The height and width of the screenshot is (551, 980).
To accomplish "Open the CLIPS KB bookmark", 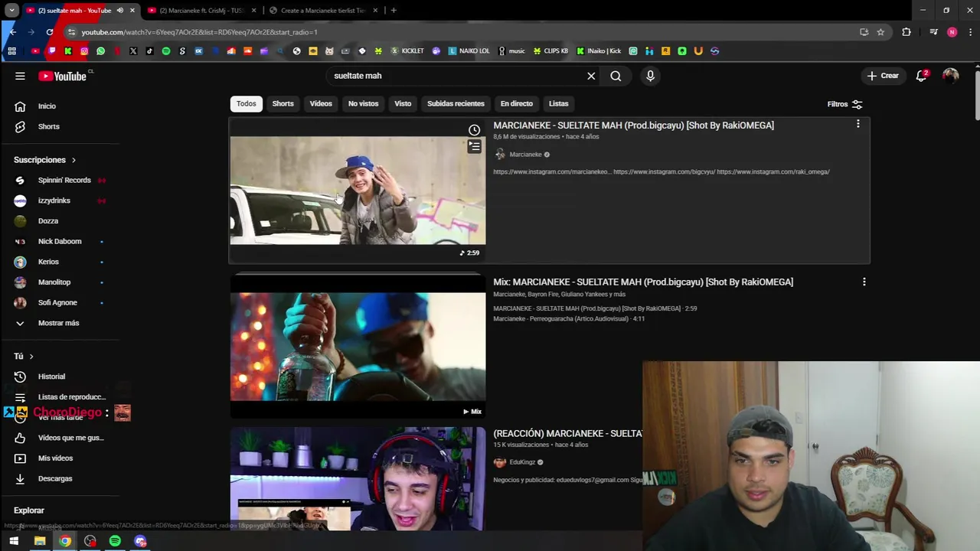I will click(x=550, y=51).
